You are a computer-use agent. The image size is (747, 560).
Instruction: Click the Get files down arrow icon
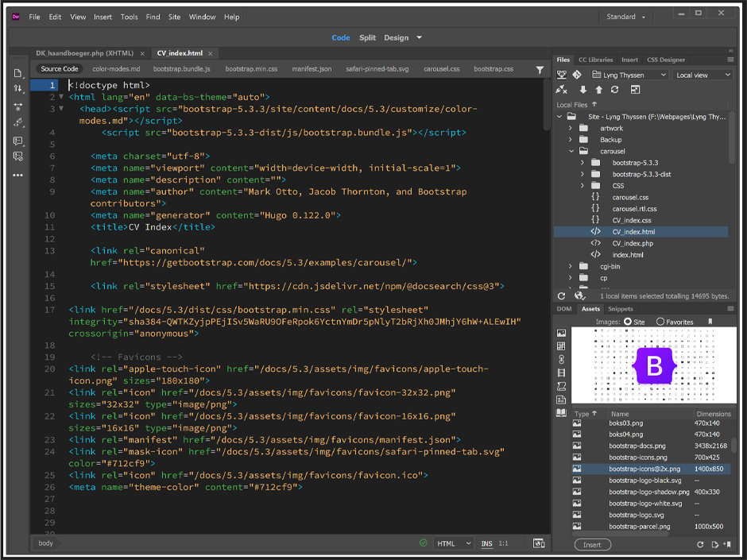click(583, 90)
